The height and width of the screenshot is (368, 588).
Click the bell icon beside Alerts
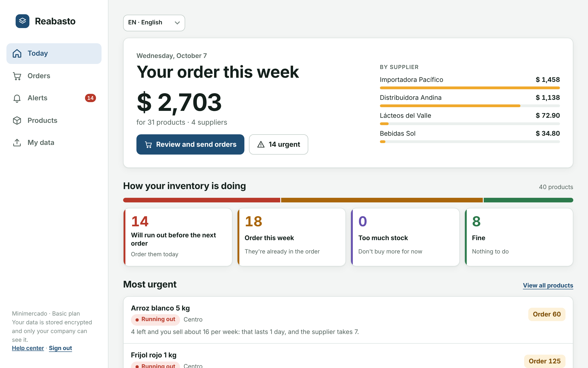point(17,98)
